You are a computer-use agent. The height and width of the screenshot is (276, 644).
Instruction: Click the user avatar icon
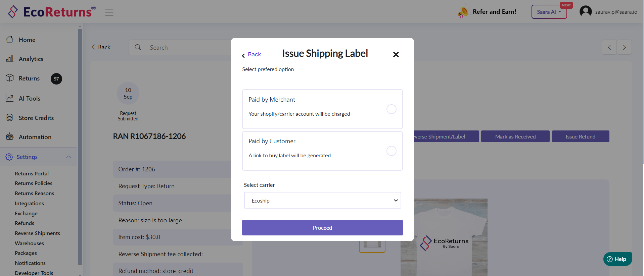pyautogui.click(x=586, y=12)
